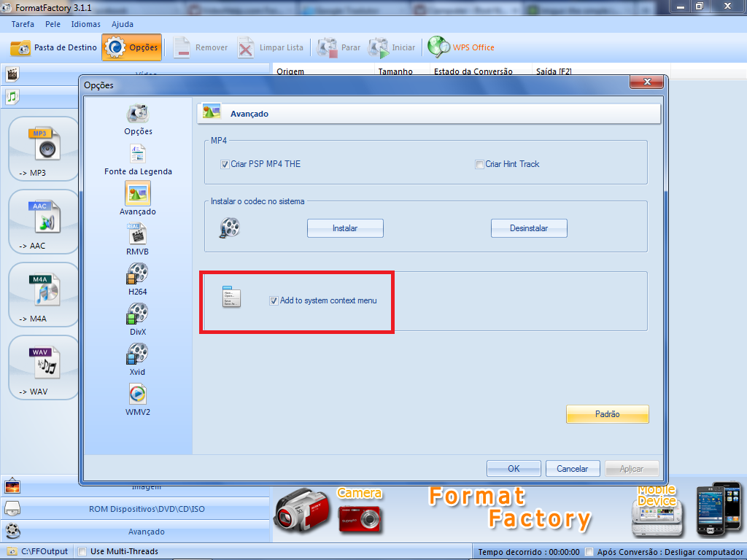
Task: Open the Idiomas menu
Action: tap(86, 24)
